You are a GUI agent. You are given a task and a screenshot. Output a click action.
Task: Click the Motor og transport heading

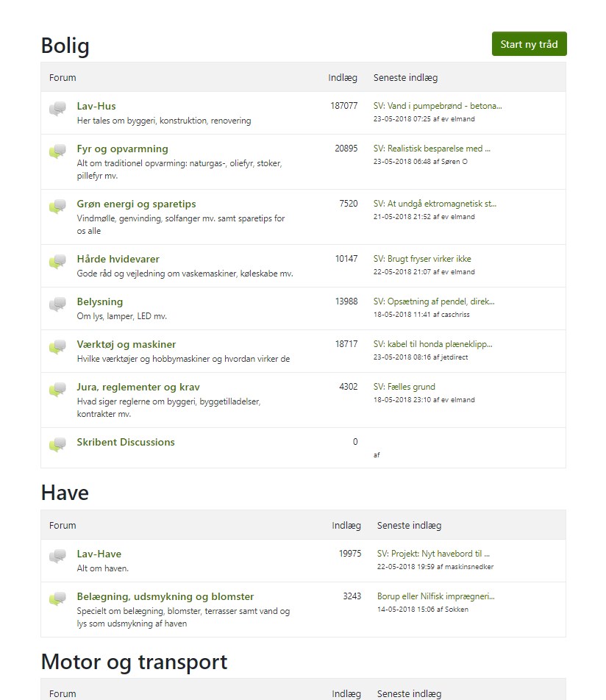point(134,662)
